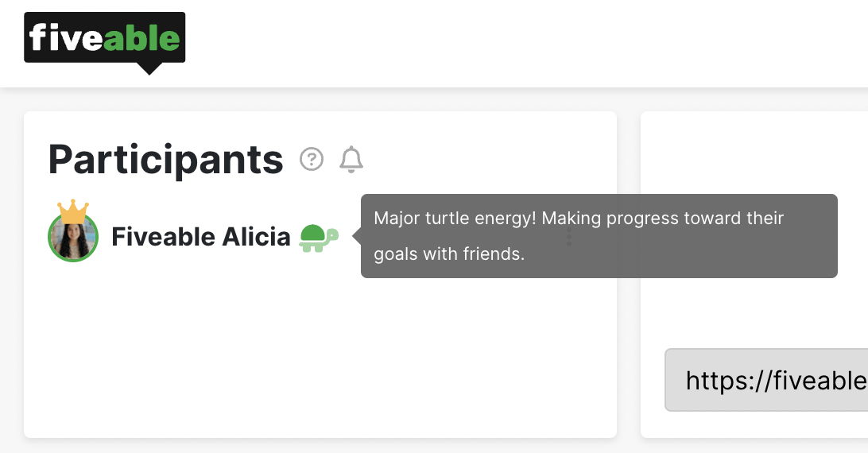This screenshot has height=453, width=868.
Task: Click the 'goals with friends.' tooltip line
Action: coord(449,254)
